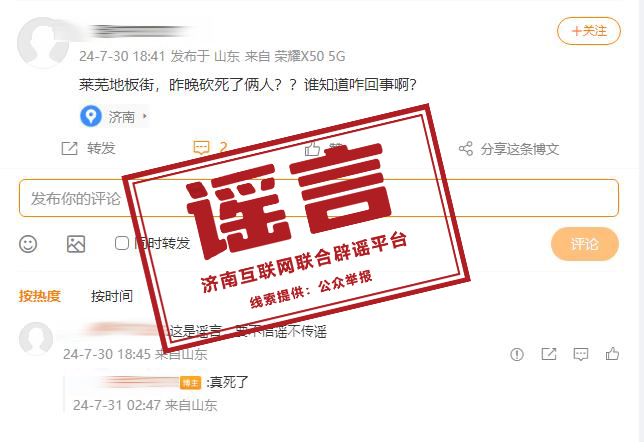
Task: Click the insert image icon
Action: coord(76,244)
